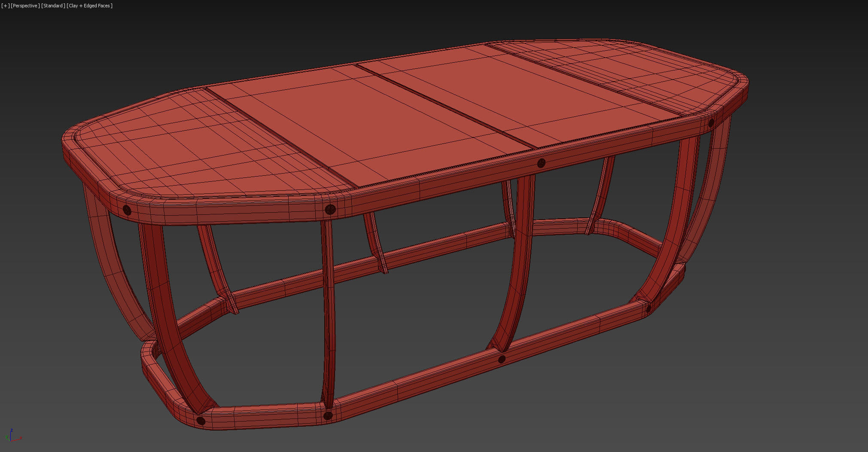Open the [Standard] shading quality menu
Image resolution: width=868 pixels, height=452 pixels.
[x=53, y=6]
